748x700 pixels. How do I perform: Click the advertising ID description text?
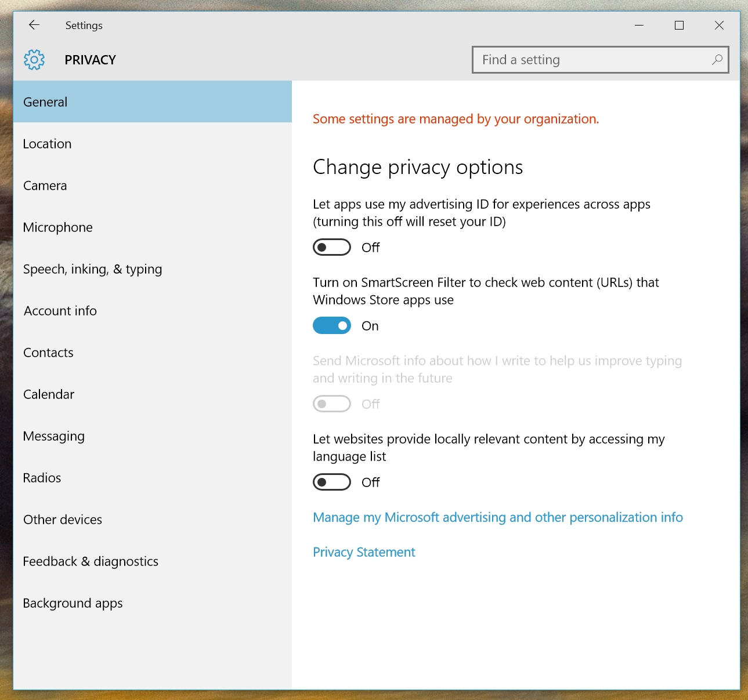pyautogui.click(x=482, y=213)
